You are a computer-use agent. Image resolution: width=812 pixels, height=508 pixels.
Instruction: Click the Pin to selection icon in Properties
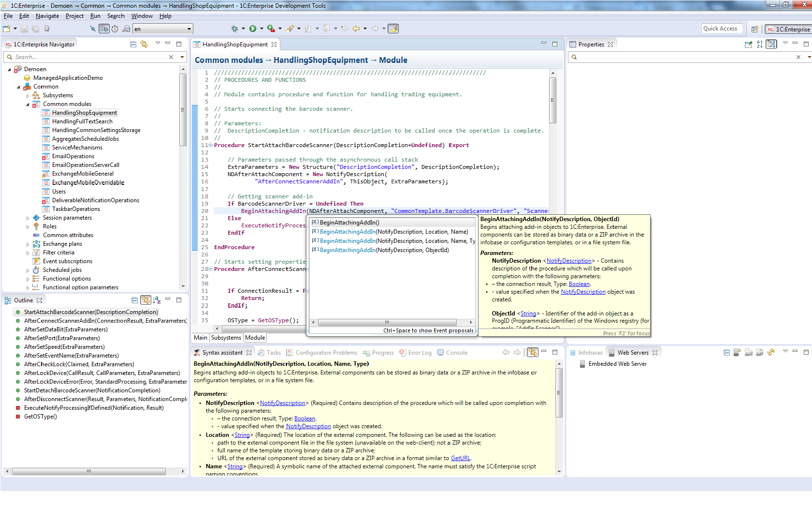[x=748, y=44]
